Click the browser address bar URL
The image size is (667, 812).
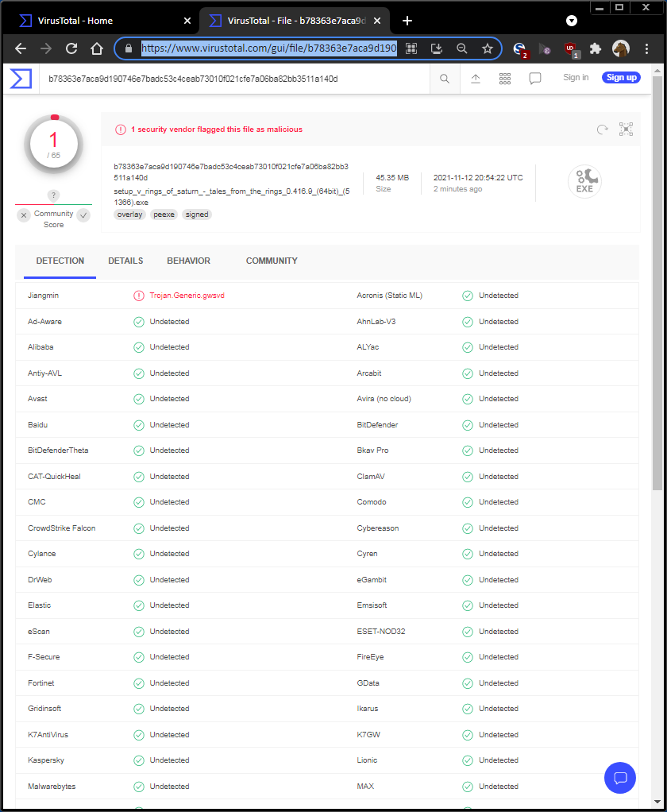[269, 48]
